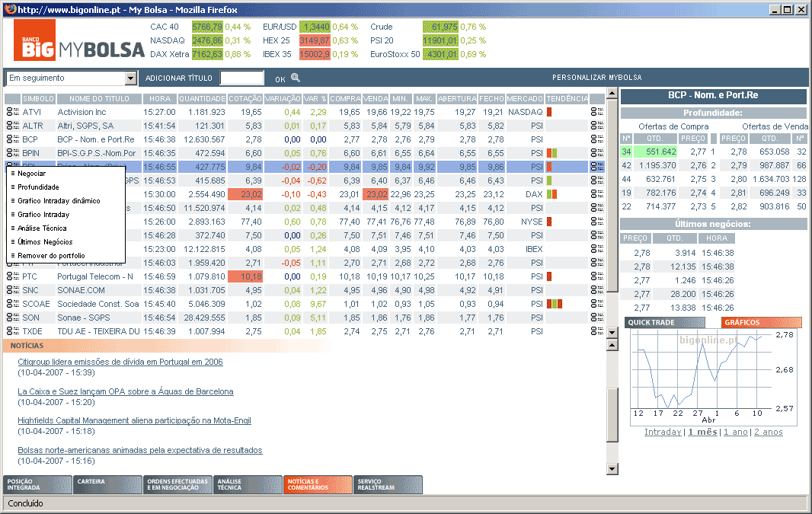Choose Grafico Intraday dinâmico menu entry

point(59,201)
